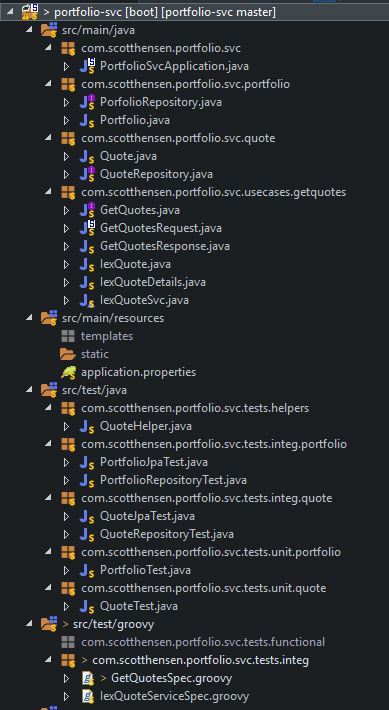
Task: Click the QuoteRepository.java interface icon
Action: pos(87,174)
